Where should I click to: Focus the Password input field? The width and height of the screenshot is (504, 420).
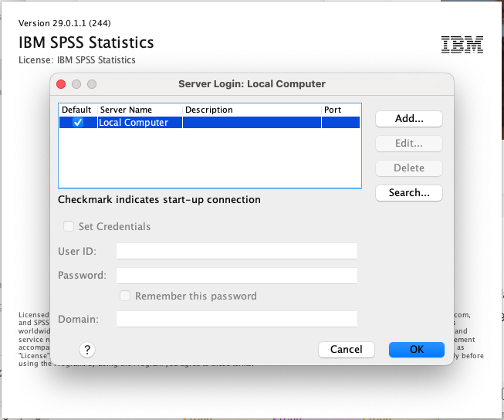237,276
